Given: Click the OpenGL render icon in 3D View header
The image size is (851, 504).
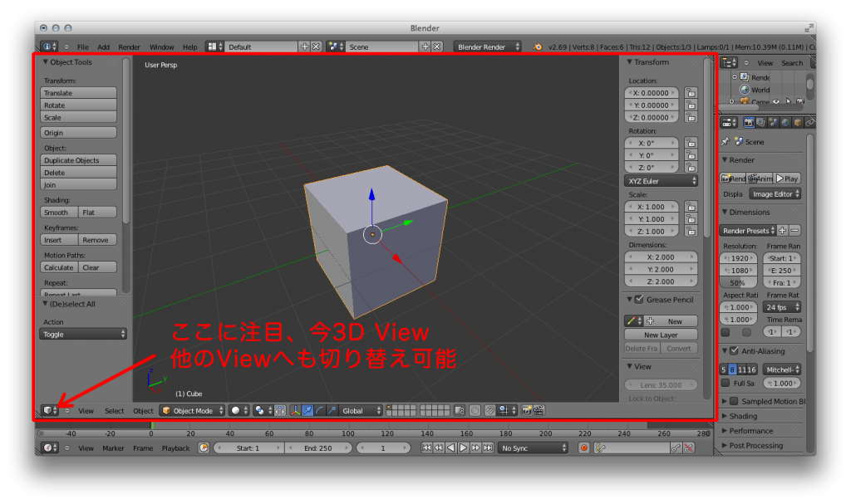Looking at the screenshot, I should pyautogui.click(x=525, y=409).
